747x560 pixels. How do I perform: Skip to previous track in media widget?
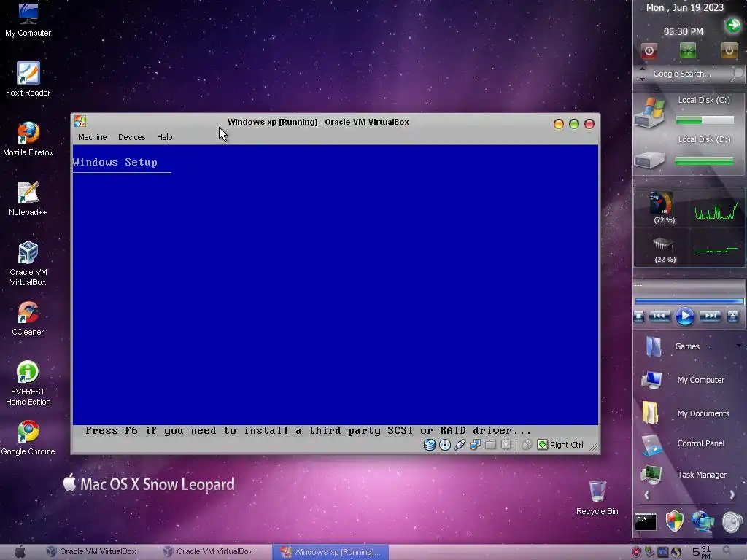pyautogui.click(x=659, y=316)
